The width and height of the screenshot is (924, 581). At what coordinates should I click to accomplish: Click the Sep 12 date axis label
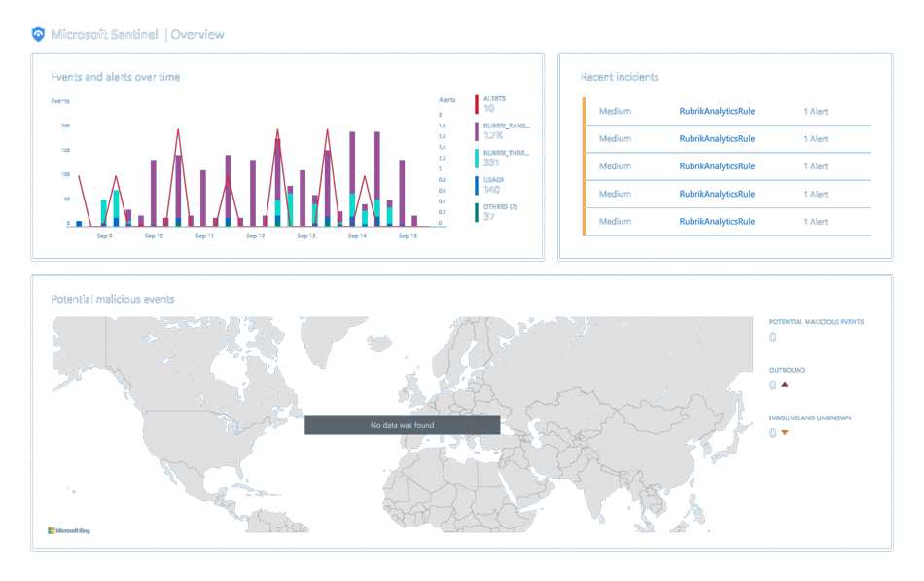255,236
